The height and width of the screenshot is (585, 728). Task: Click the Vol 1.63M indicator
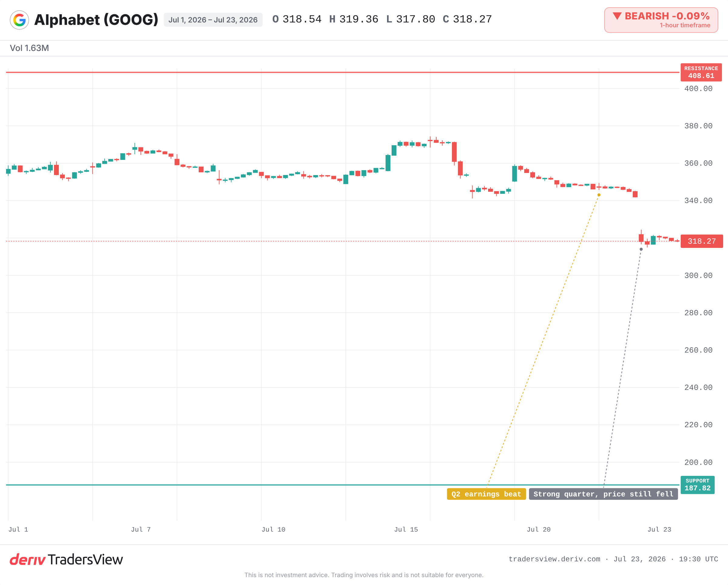coord(29,48)
